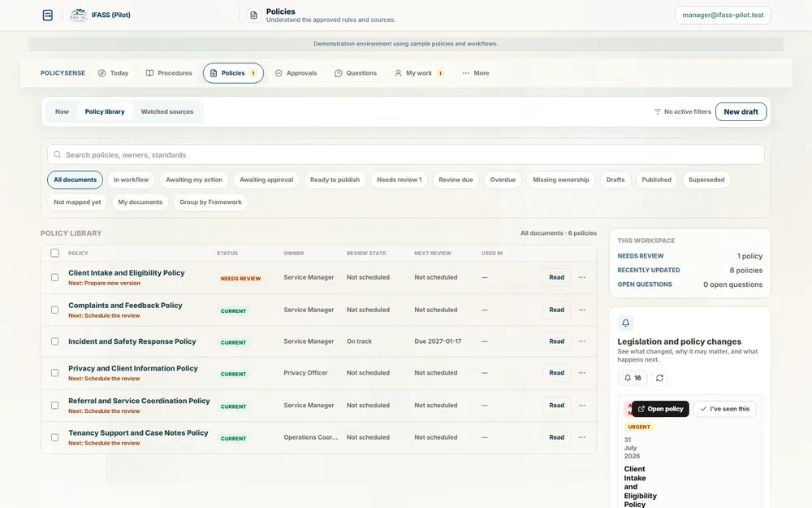Open the Questions nav item
The height and width of the screenshot is (508, 812).
[x=356, y=73]
